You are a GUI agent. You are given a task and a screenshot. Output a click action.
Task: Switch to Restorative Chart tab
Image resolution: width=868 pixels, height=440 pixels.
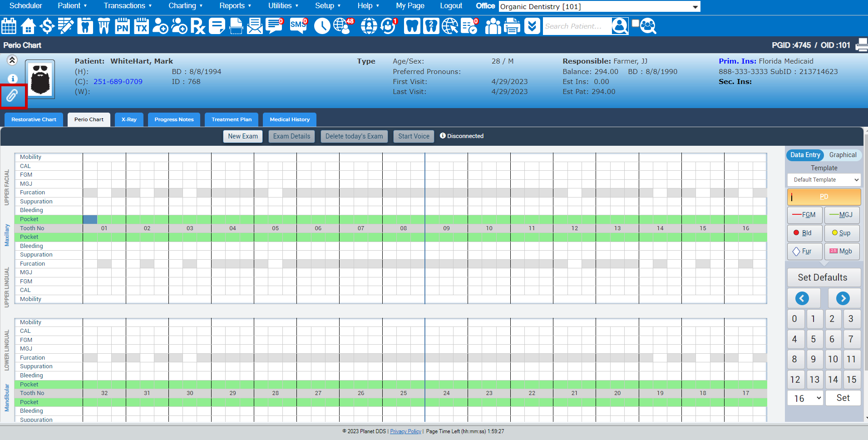[34, 119]
